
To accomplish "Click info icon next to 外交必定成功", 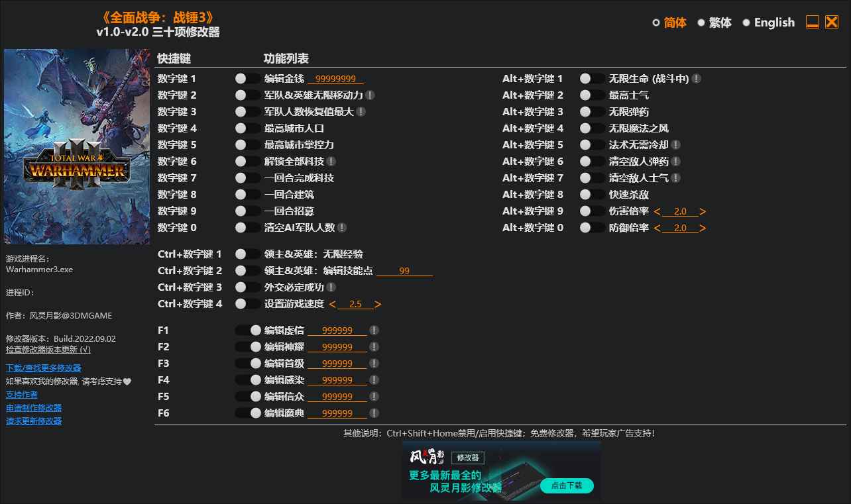I will 331,287.
